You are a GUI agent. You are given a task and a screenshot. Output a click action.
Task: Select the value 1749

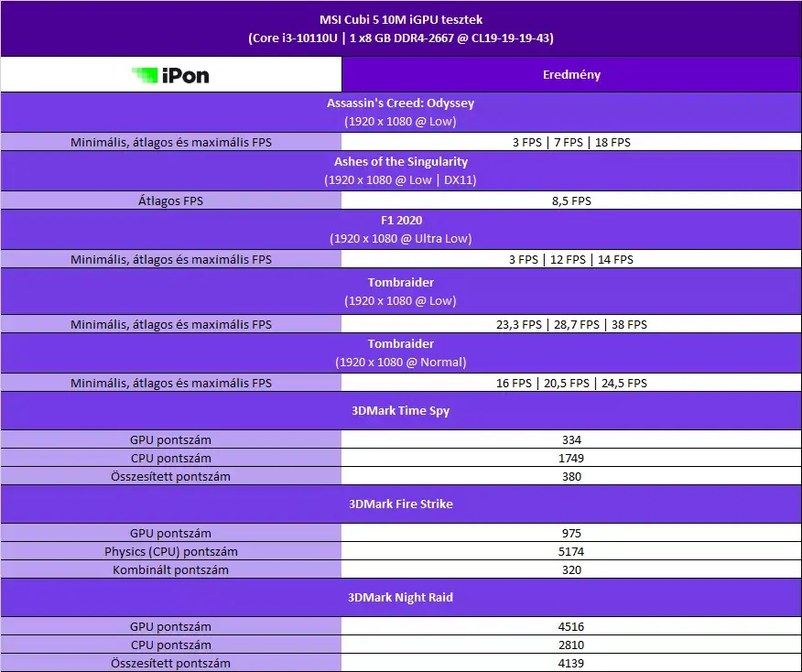(571, 459)
